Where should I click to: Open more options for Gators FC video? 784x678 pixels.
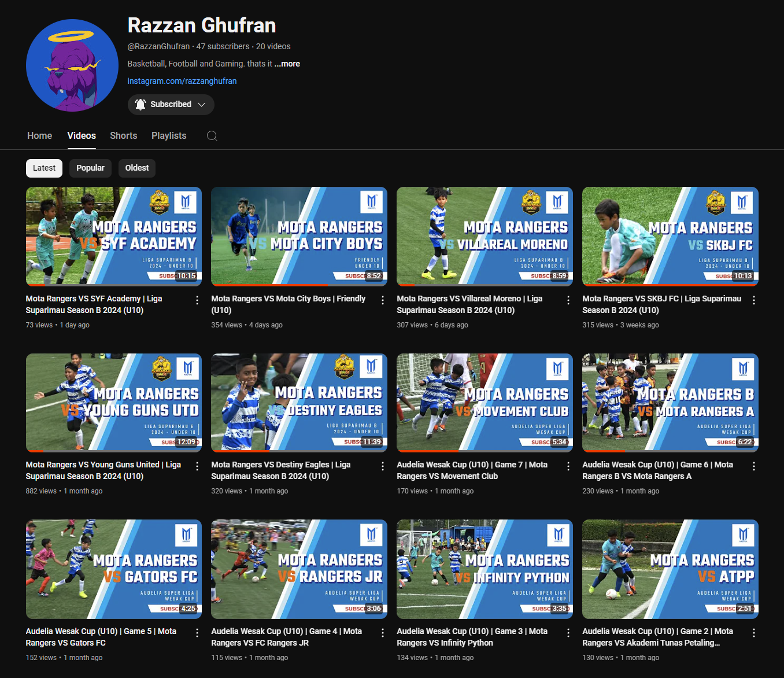coord(197,633)
